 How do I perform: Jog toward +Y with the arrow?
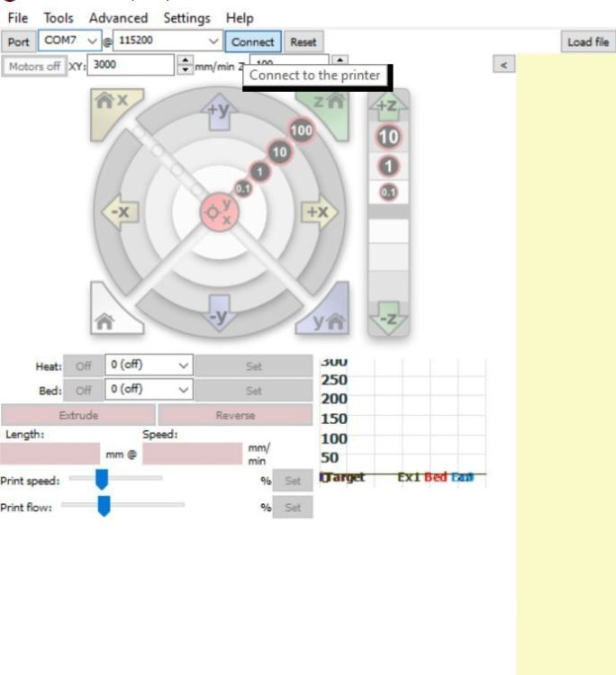pyautogui.click(x=219, y=112)
